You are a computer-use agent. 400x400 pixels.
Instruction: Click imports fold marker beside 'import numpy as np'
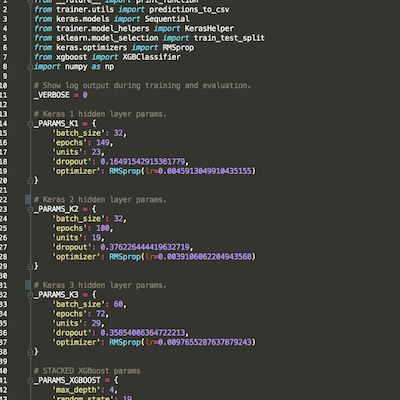click(30, 67)
